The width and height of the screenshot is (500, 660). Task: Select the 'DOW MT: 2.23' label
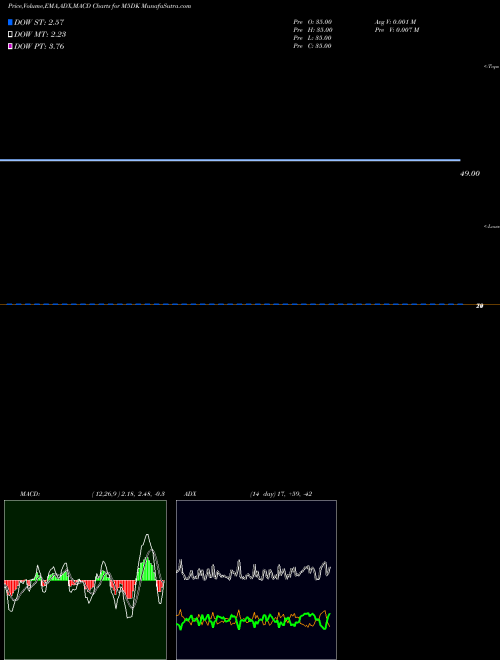point(40,35)
